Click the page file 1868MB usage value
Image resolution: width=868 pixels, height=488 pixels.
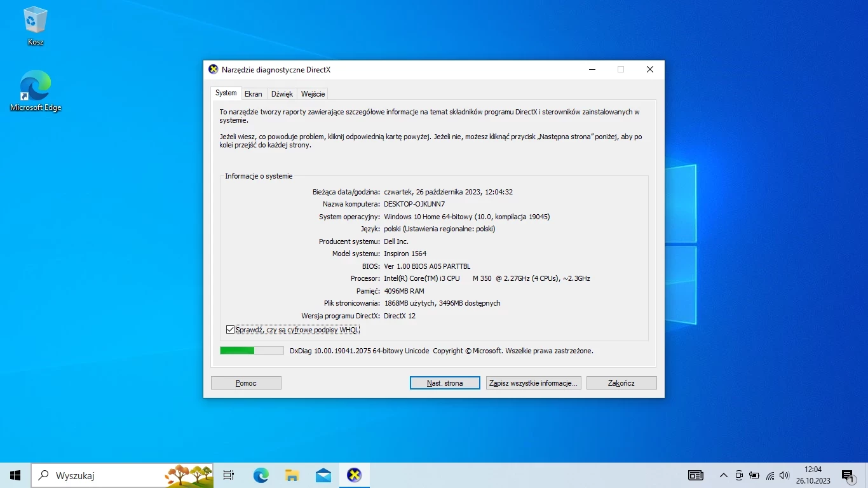tap(442, 303)
